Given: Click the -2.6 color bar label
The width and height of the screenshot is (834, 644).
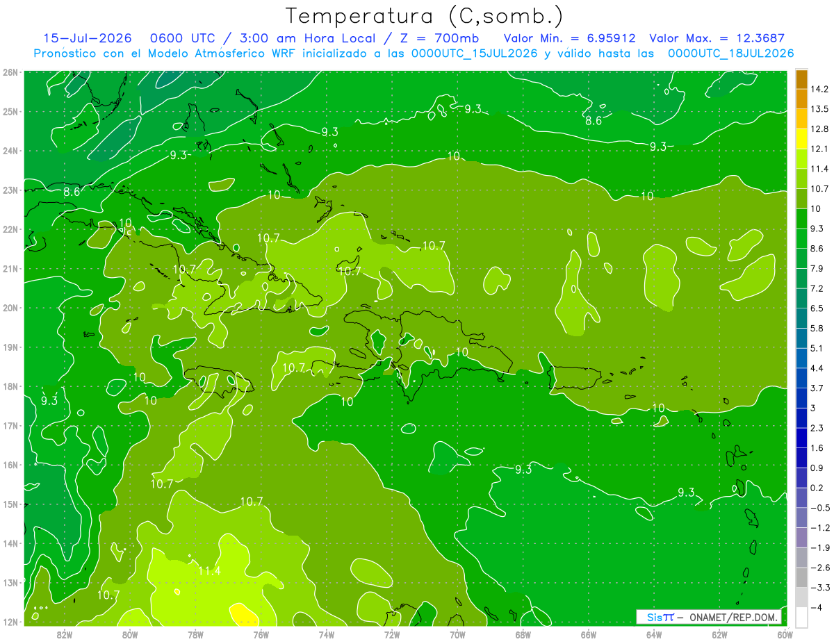Looking at the screenshot, I should pyautogui.click(x=820, y=568).
